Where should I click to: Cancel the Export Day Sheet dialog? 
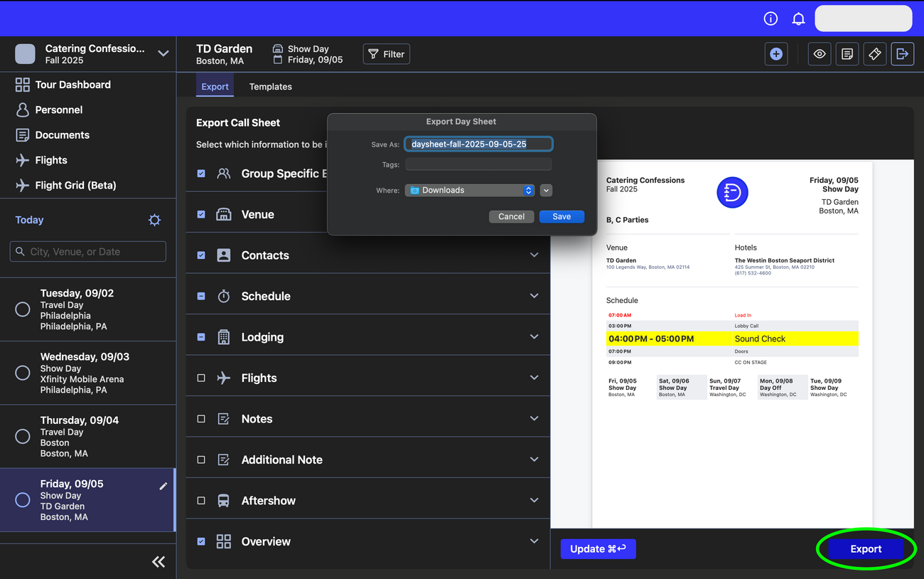coord(511,216)
